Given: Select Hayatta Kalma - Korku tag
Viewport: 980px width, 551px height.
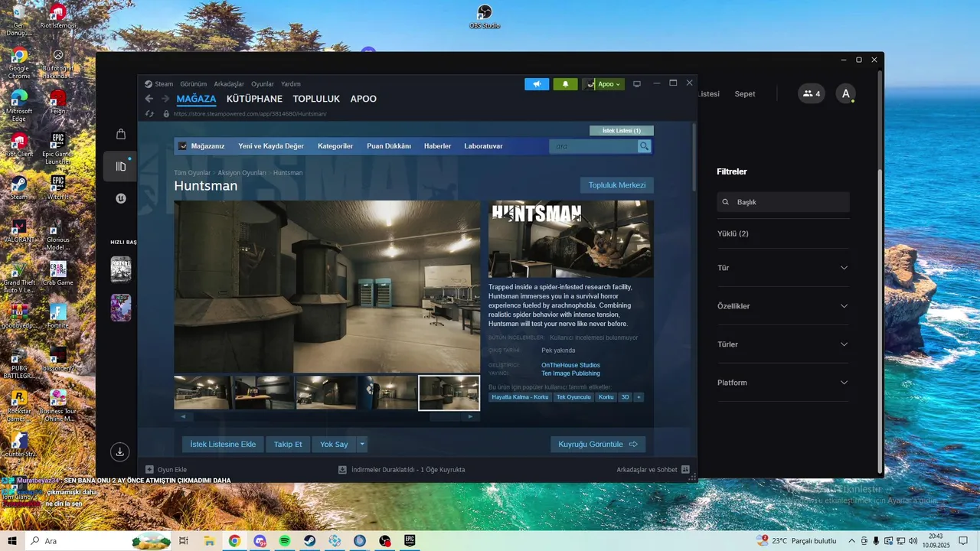Looking at the screenshot, I should [520, 397].
